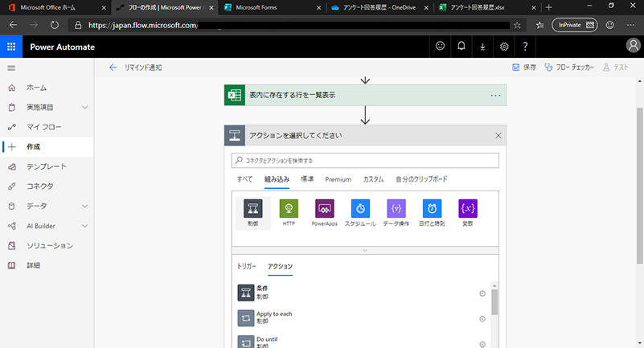Click the 保存 save button
The image size is (644, 348).
523,68
